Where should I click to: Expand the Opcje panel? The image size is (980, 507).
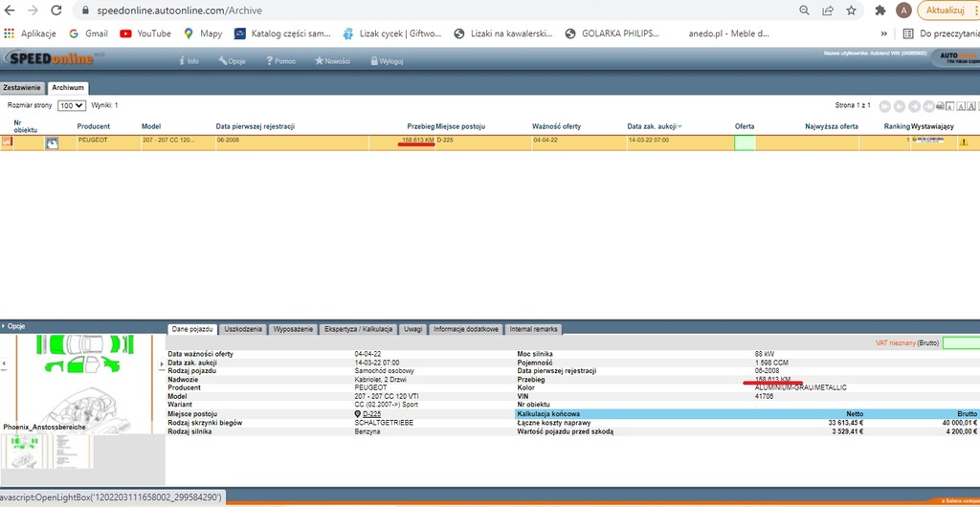(16, 325)
